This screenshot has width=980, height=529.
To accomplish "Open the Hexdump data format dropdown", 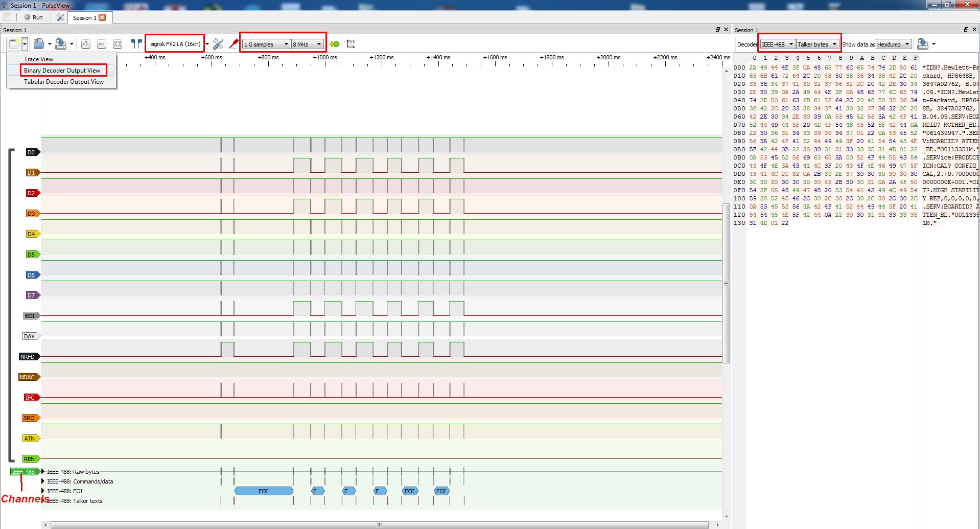I will pyautogui.click(x=894, y=44).
